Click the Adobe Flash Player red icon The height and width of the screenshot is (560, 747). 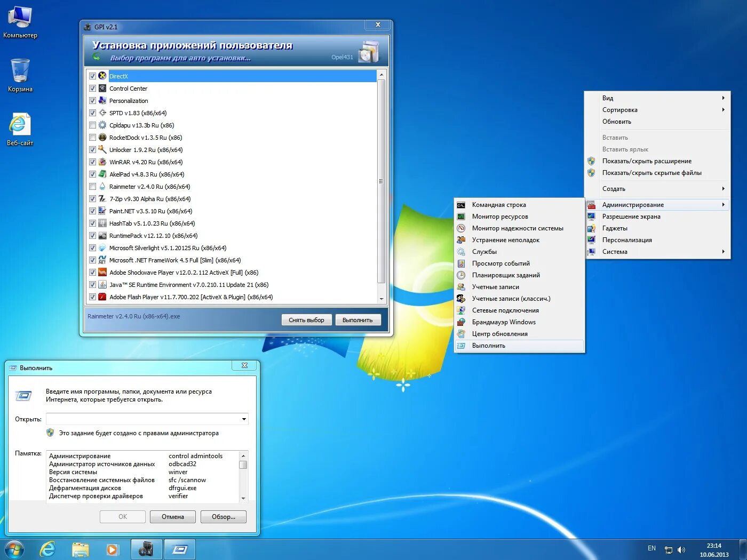pyautogui.click(x=102, y=297)
